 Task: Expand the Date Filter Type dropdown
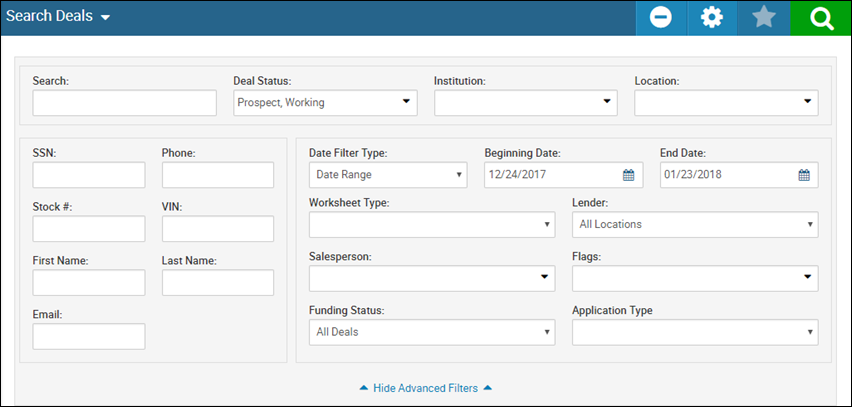tap(388, 175)
